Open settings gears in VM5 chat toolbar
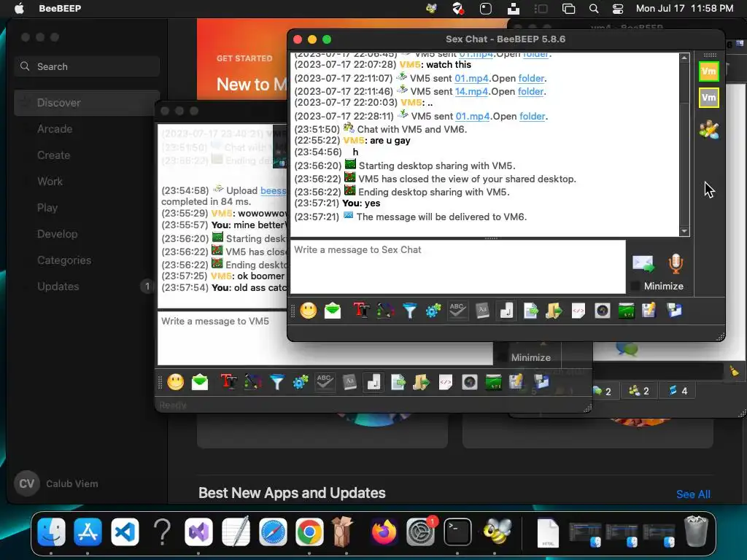The width and height of the screenshot is (747, 560). (x=301, y=382)
